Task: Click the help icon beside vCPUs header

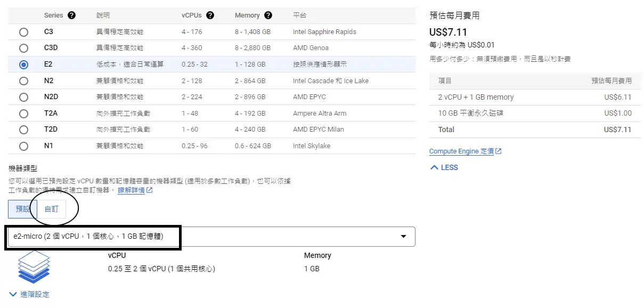Action: [x=210, y=15]
